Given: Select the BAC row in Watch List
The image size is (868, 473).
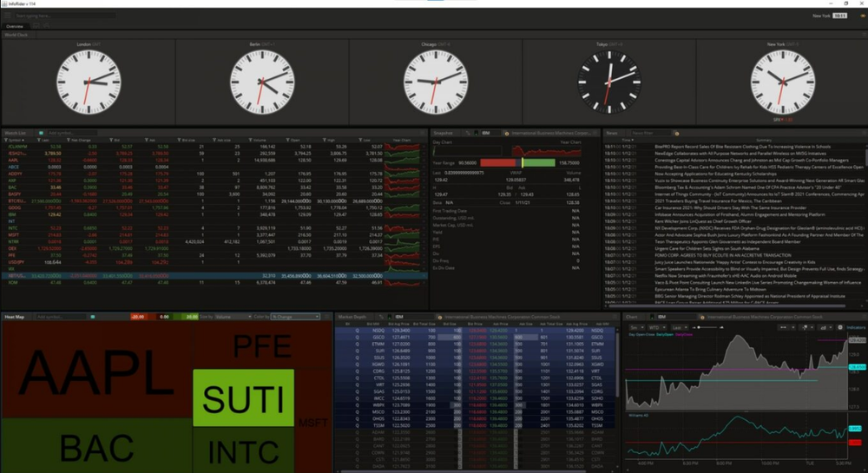Looking at the screenshot, I should (214, 187).
